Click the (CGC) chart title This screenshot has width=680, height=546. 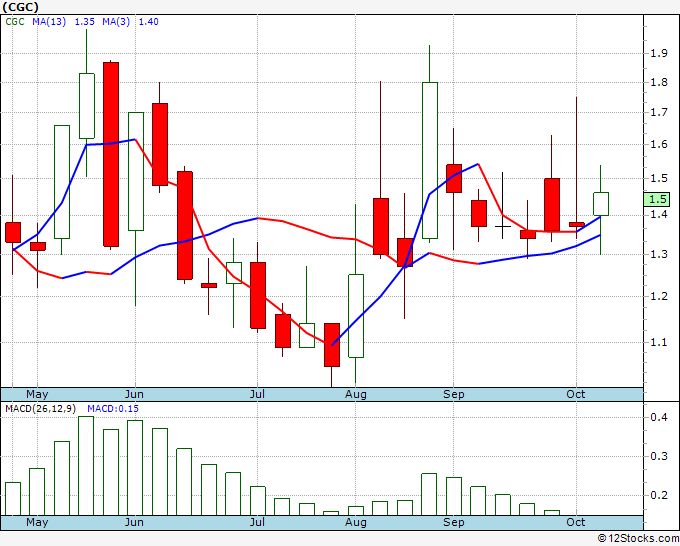pos(20,7)
